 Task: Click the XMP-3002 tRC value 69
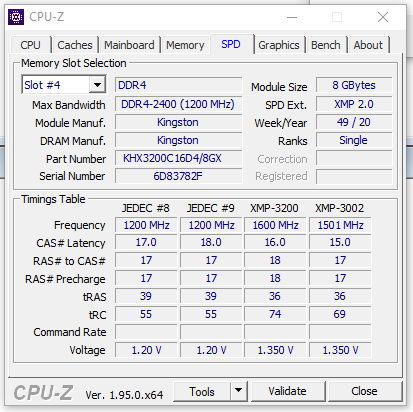point(340,314)
